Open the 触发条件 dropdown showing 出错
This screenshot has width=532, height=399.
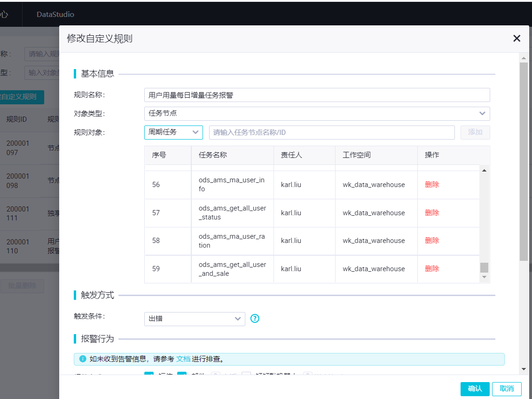(195, 319)
